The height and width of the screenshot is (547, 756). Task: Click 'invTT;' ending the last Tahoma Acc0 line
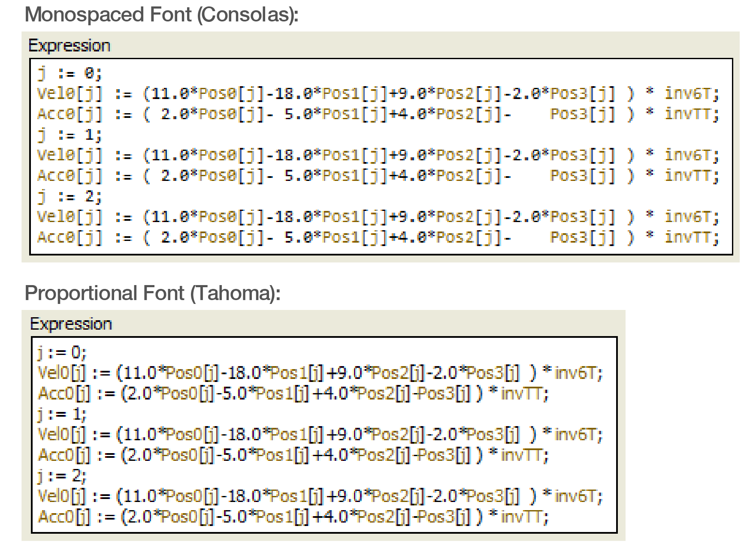[524, 517]
